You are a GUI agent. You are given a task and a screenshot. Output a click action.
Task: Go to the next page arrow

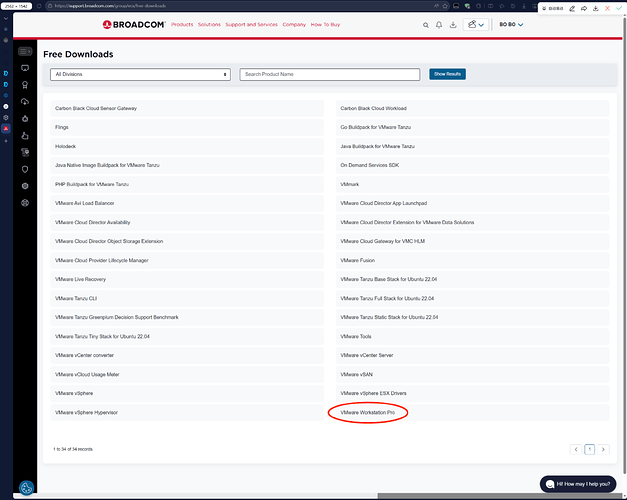(x=603, y=449)
